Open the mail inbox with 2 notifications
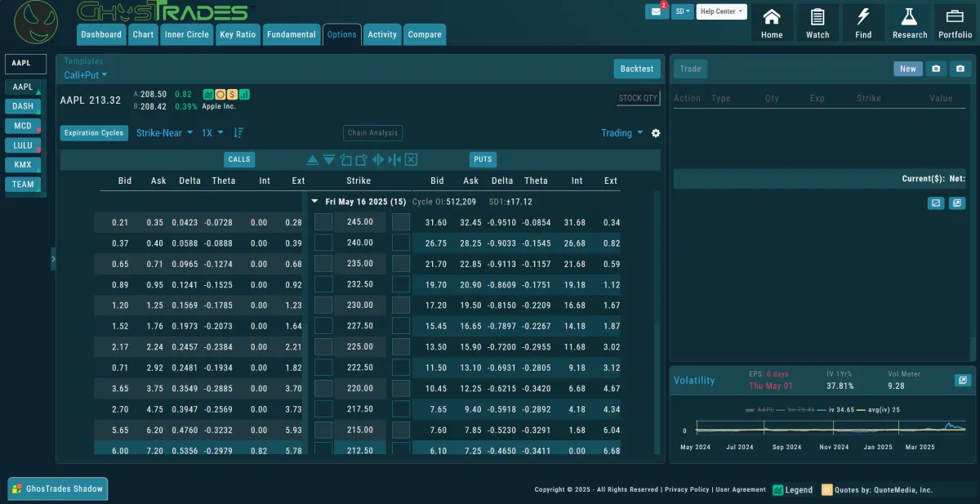The height and width of the screenshot is (504, 980). [x=657, y=11]
